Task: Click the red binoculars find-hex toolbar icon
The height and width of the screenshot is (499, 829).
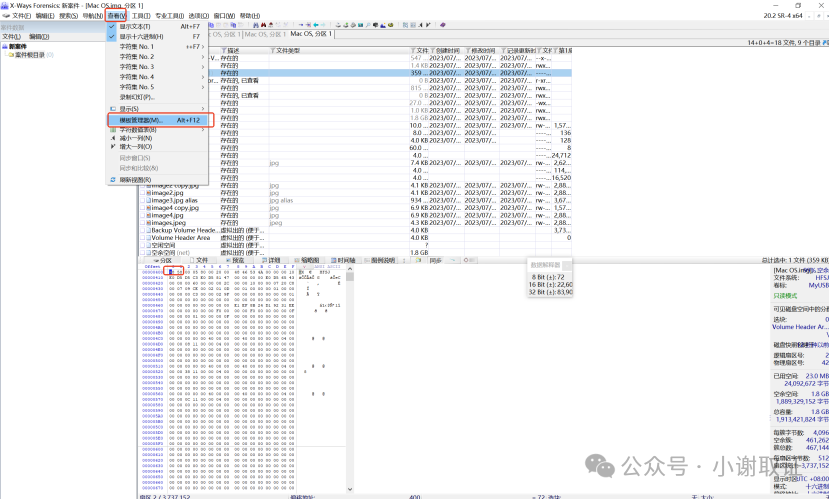Action: pyautogui.click(x=263, y=25)
